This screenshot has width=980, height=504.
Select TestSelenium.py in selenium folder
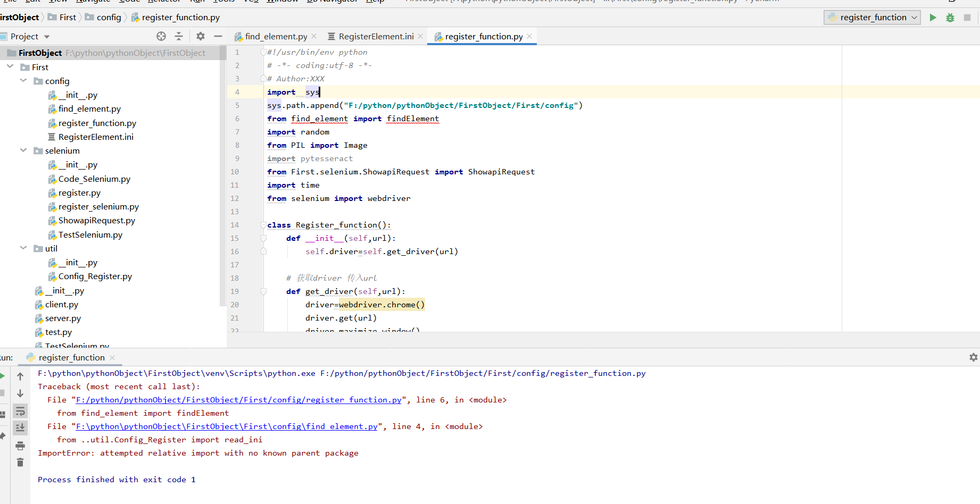[90, 234]
